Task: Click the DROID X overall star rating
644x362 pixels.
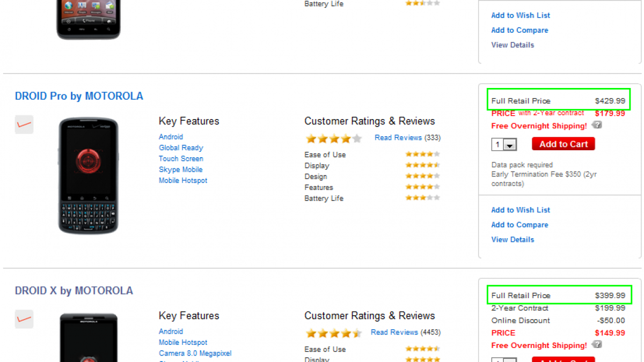Action: pos(333,333)
